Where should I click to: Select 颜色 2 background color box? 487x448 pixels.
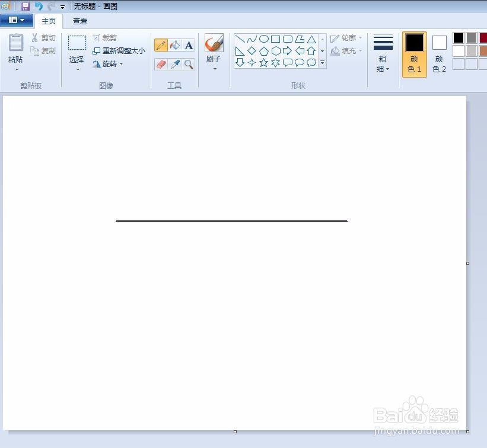click(x=439, y=54)
